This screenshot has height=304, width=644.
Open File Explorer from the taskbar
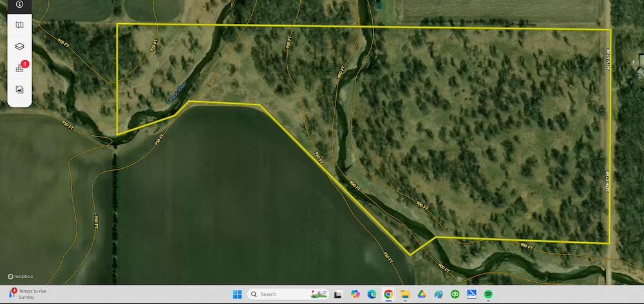point(405,294)
